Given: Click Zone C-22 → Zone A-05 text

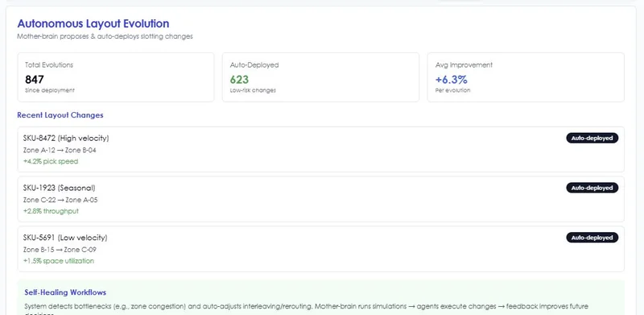Looking at the screenshot, I should [60, 200].
